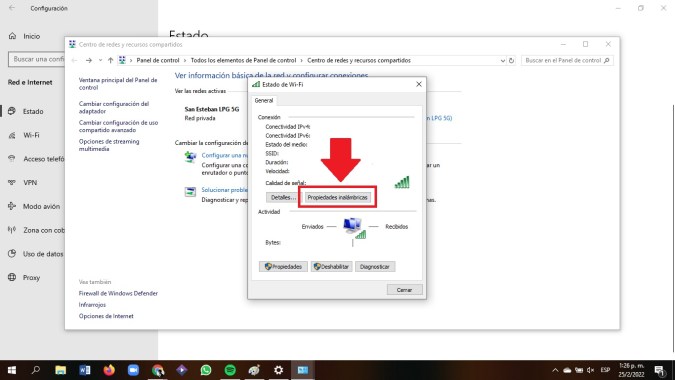Open Spotify from the taskbar
675x380 pixels.
[230, 370]
